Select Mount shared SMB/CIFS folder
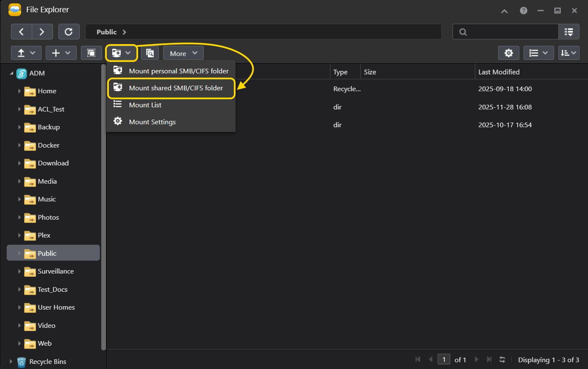Screen dimensions: 588x369 (176, 88)
